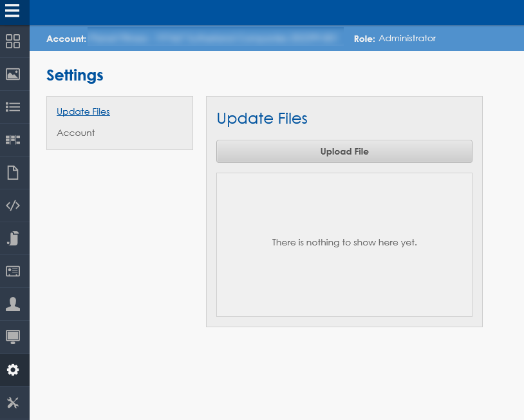Go to the dashboard grid icon
524x420 pixels.
click(x=13, y=41)
